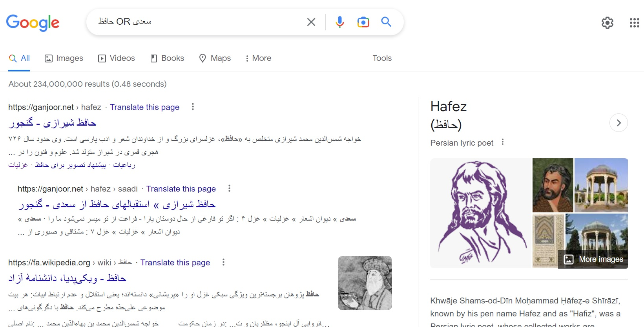Open the حافظ شیرازی - گنجور result title
644x327 pixels.
coord(52,123)
